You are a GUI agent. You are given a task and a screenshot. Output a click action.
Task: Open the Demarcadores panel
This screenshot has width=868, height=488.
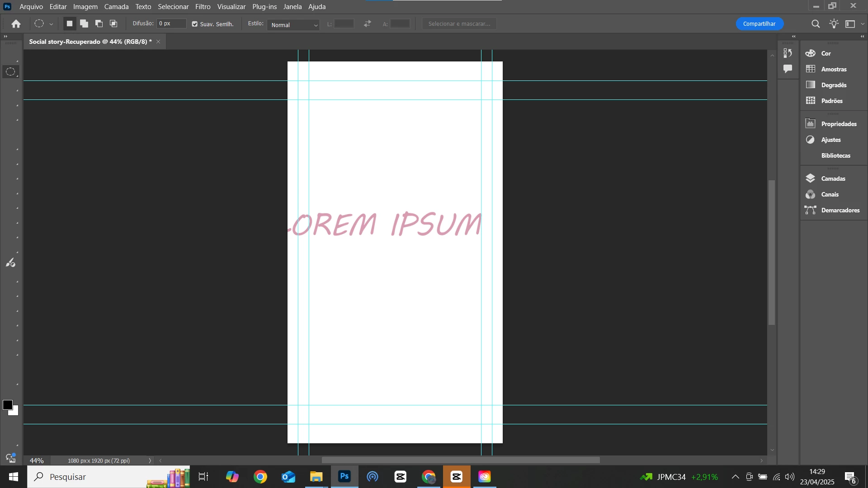(840, 210)
